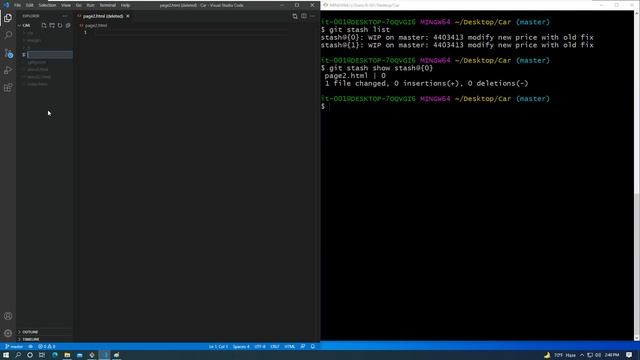The width and height of the screenshot is (640, 360).
Task: Open Windows taskbar search
Action: click(18, 355)
